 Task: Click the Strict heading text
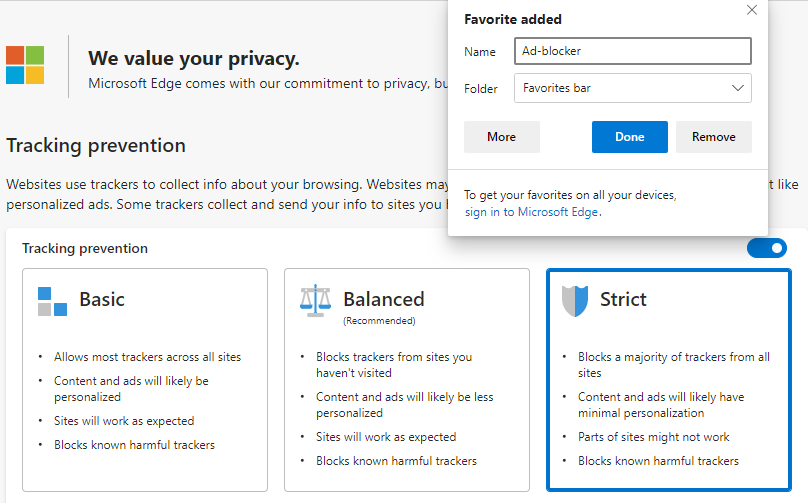click(x=623, y=299)
